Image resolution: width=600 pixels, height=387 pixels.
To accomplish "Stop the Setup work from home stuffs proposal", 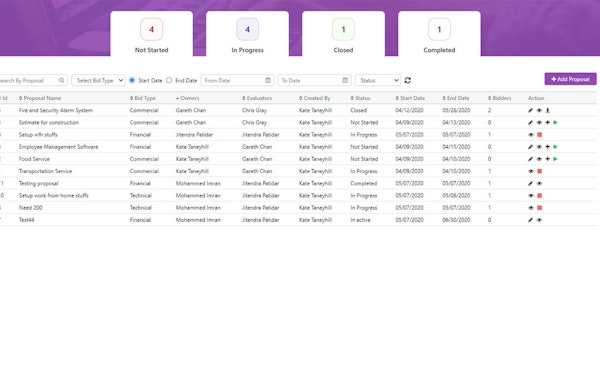I will point(540,196).
